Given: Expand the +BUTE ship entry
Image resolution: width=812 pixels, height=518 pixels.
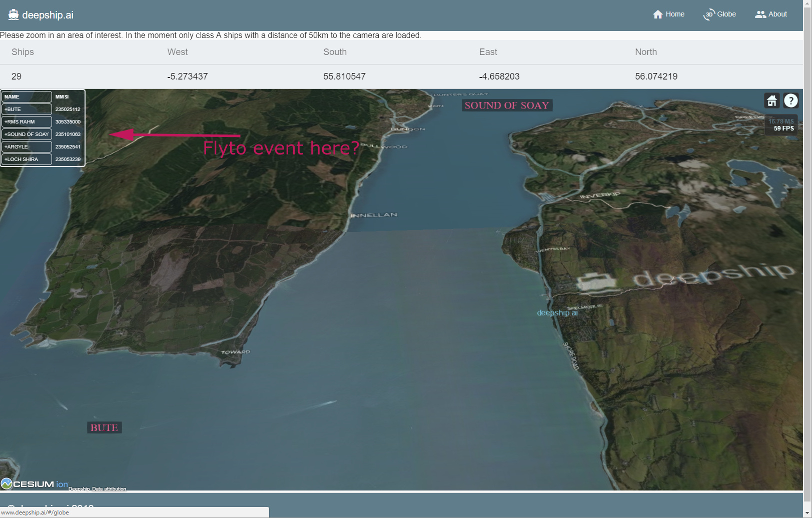Looking at the screenshot, I should 27,109.
